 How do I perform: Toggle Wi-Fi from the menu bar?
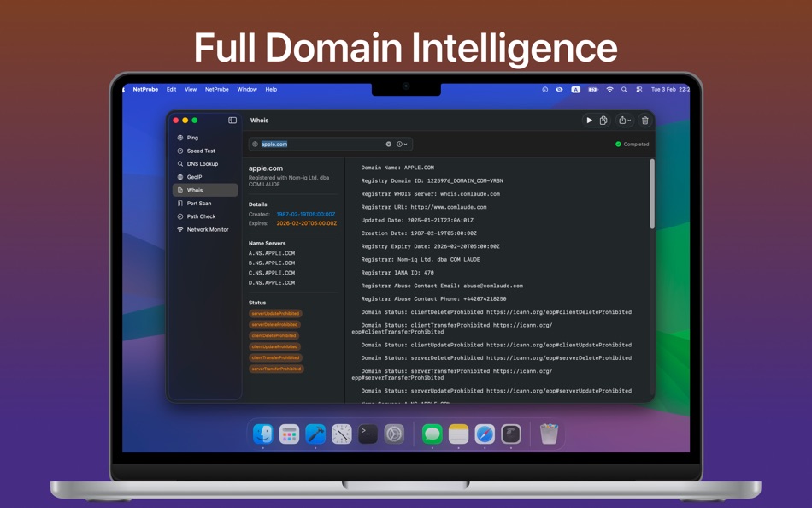pyautogui.click(x=609, y=89)
